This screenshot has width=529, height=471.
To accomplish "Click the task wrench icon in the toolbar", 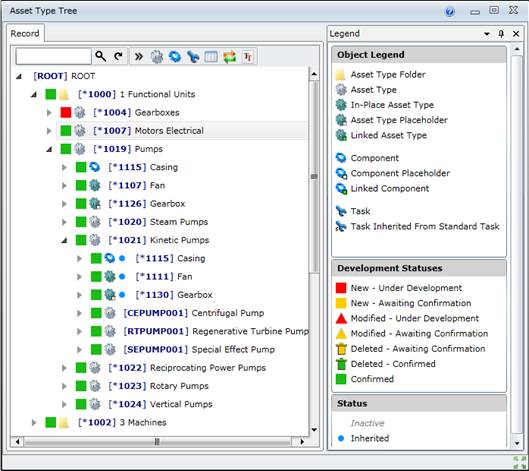I will coord(193,57).
